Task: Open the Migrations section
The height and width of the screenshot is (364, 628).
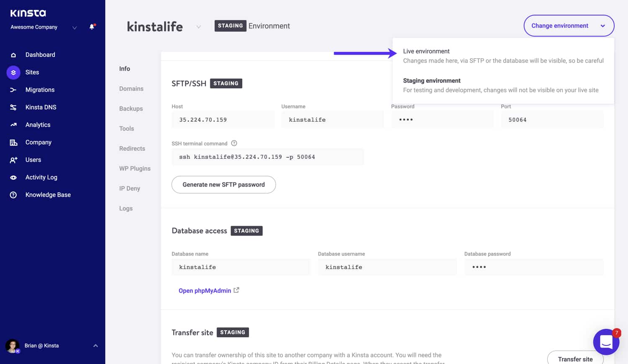Action: (40, 90)
